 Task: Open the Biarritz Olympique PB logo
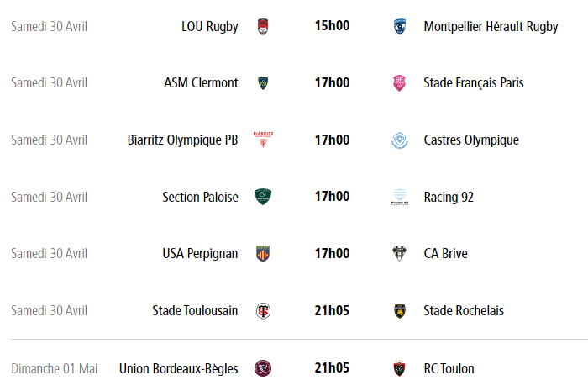point(263,140)
